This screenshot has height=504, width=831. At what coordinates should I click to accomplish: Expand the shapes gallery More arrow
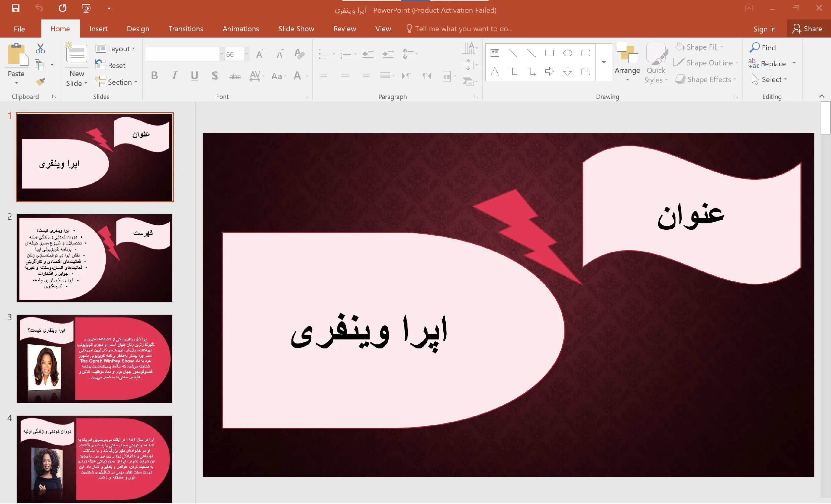(604, 62)
